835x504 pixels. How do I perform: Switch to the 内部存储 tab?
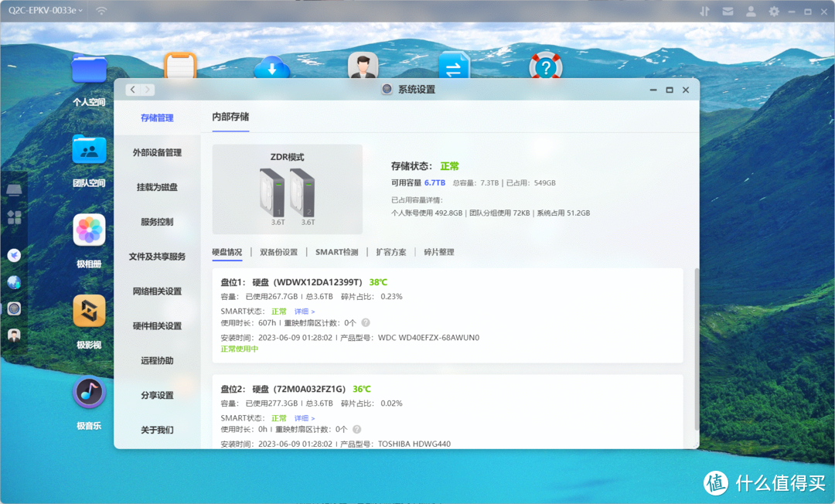pyautogui.click(x=230, y=117)
